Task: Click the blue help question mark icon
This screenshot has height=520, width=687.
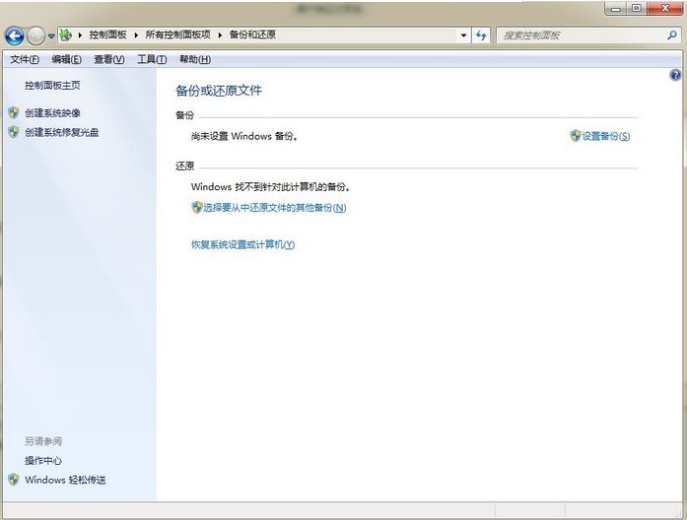Action: coord(675,75)
